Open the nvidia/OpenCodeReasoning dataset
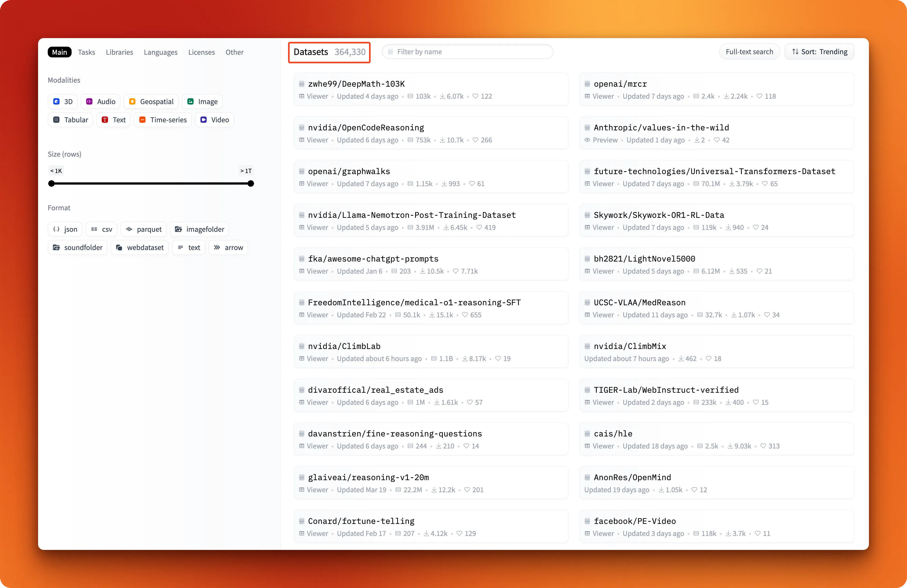Screen dimensions: 907x588 tap(366, 128)
